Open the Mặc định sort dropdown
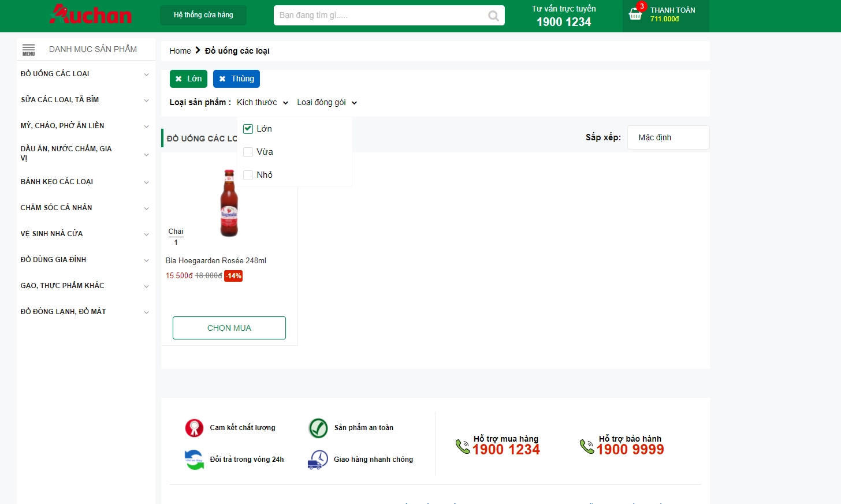Viewport: 841px width, 504px height. click(x=668, y=137)
